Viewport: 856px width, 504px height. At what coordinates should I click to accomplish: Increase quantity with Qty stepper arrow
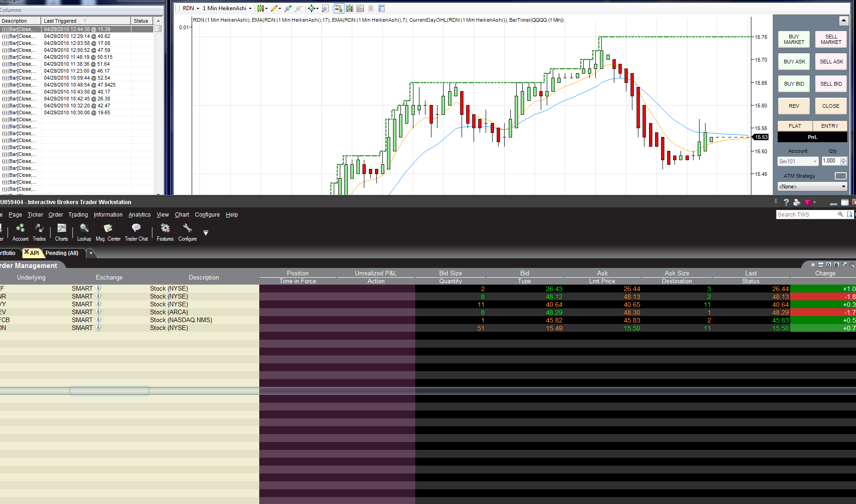[x=844, y=159]
